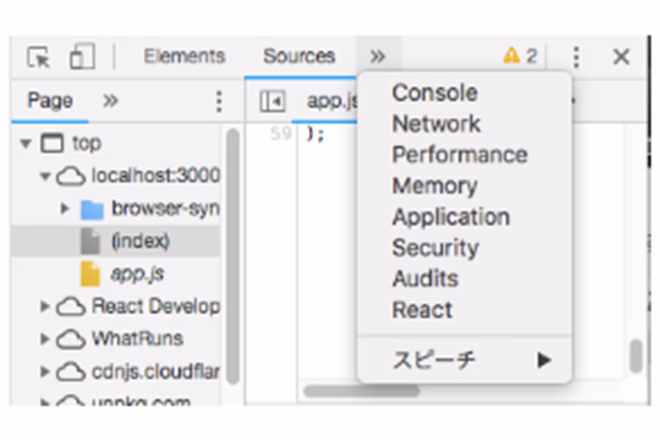
Task: Show more navigator tabs beside Page
Action: pyautogui.click(x=110, y=101)
